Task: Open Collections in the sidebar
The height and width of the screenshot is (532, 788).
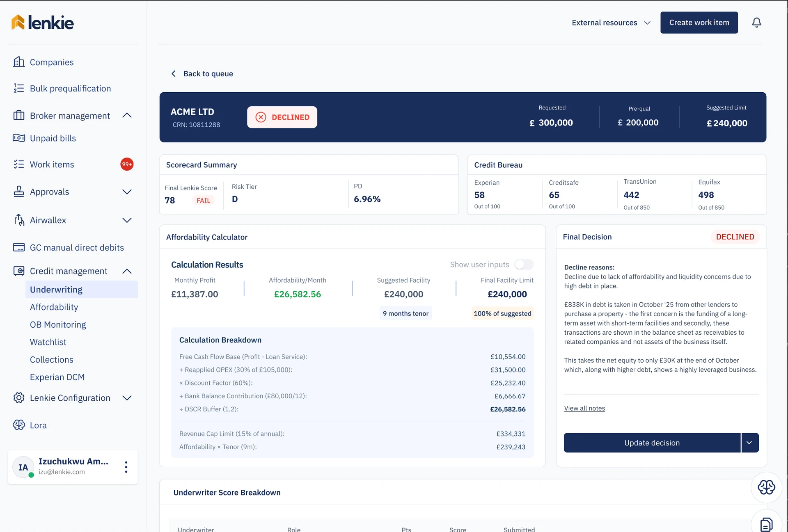Action: pos(52,359)
